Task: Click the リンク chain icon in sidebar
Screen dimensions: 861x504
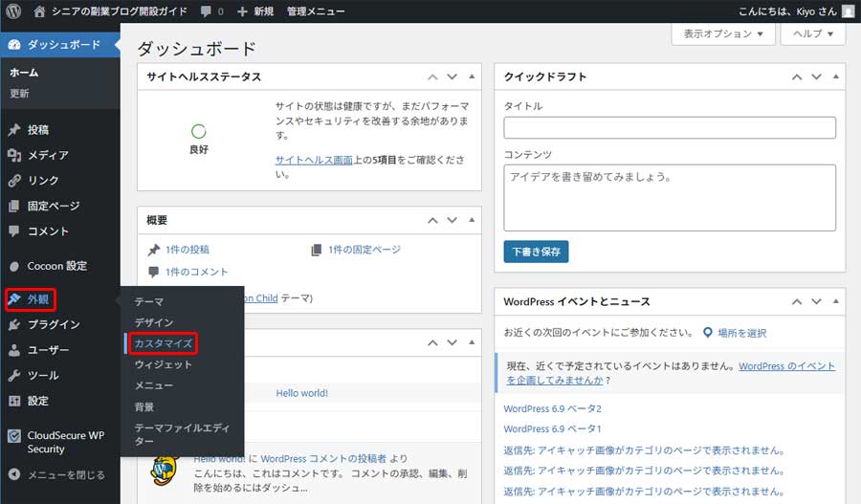Action: click(x=14, y=181)
